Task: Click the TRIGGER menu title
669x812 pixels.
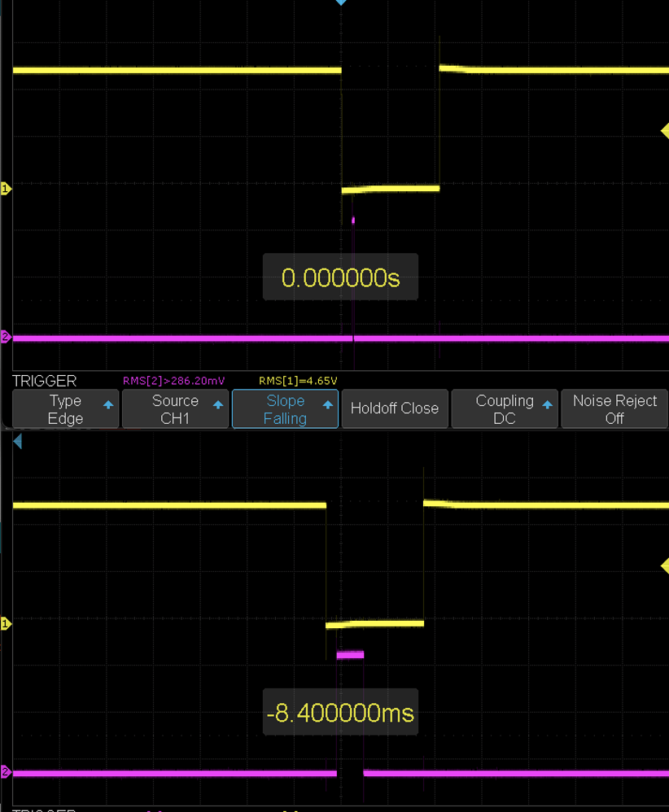Action: pyautogui.click(x=44, y=380)
